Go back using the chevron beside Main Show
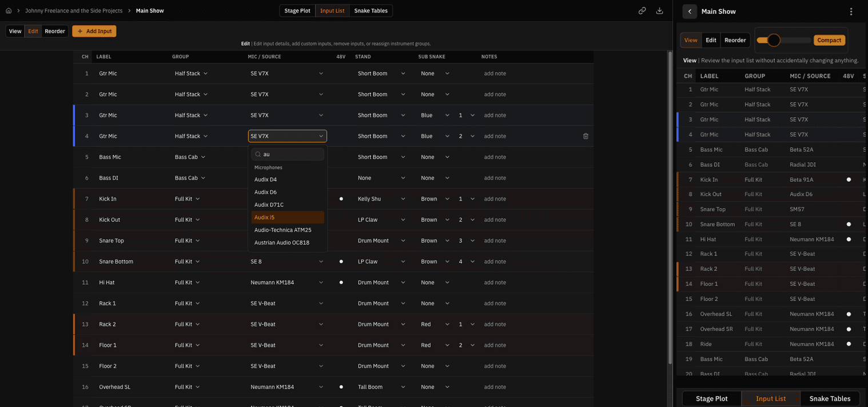This screenshot has width=868, height=407. (690, 11)
